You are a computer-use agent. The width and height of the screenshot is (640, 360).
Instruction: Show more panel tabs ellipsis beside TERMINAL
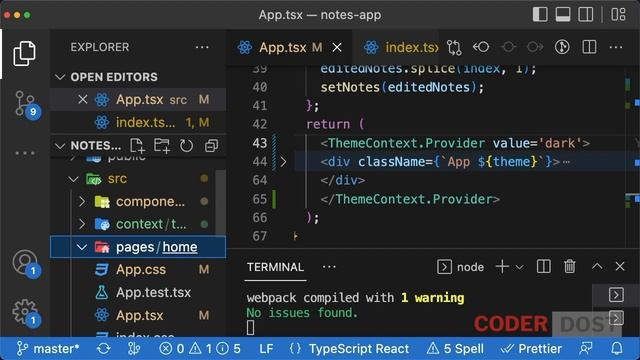[x=329, y=267]
